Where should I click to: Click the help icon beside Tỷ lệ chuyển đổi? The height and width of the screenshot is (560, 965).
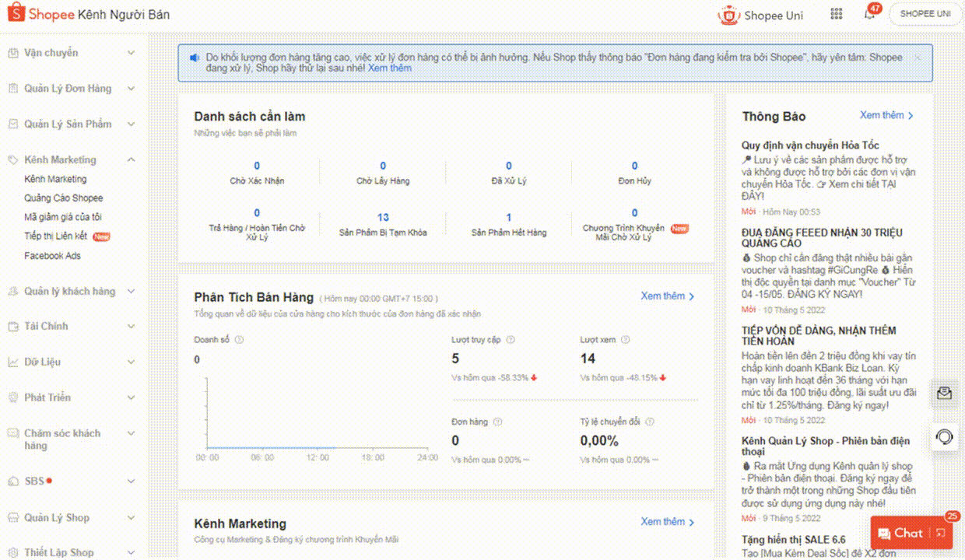coord(650,422)
